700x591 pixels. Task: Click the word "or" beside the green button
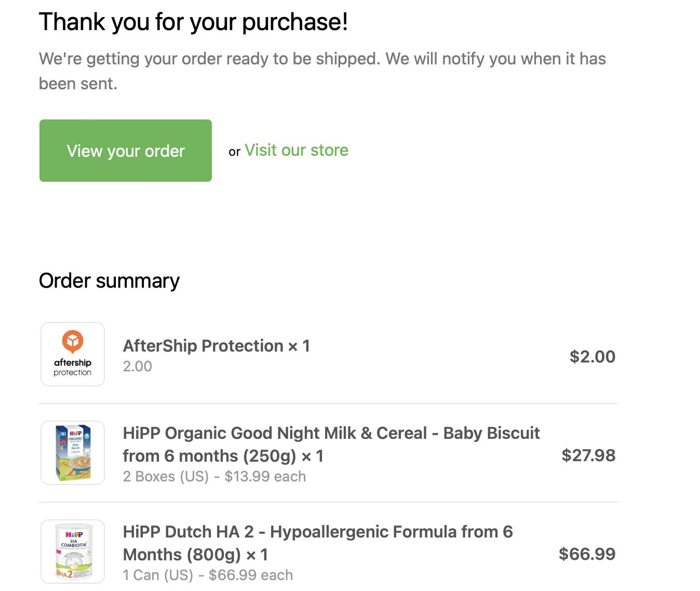pos(234,152)
